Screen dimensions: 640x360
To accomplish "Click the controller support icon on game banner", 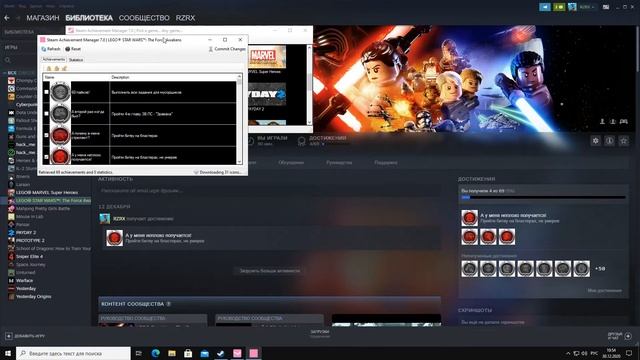I will [624, 122].
